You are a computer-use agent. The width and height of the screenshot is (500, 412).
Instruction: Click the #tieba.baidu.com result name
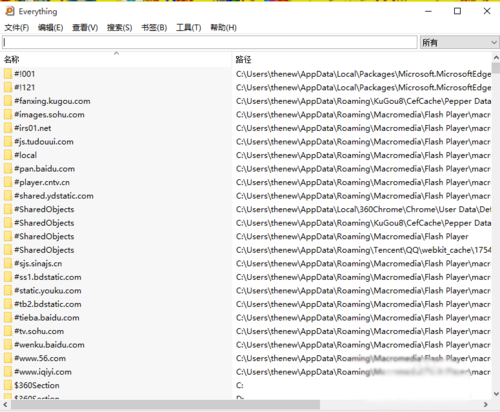click(x=47, y=318)
